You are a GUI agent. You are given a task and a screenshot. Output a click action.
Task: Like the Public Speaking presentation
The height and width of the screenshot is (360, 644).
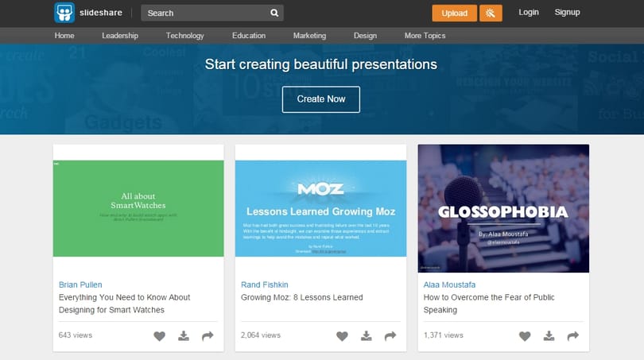[x=525, y=336]
